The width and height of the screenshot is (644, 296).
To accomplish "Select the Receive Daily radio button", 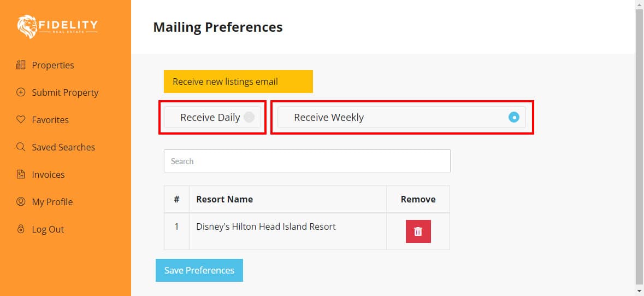I will click(x=249, y=117).
